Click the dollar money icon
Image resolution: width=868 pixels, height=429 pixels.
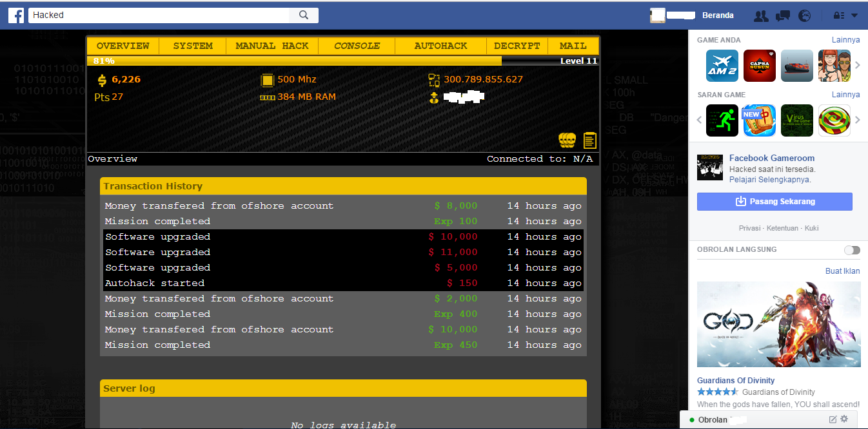coord(102,81)
